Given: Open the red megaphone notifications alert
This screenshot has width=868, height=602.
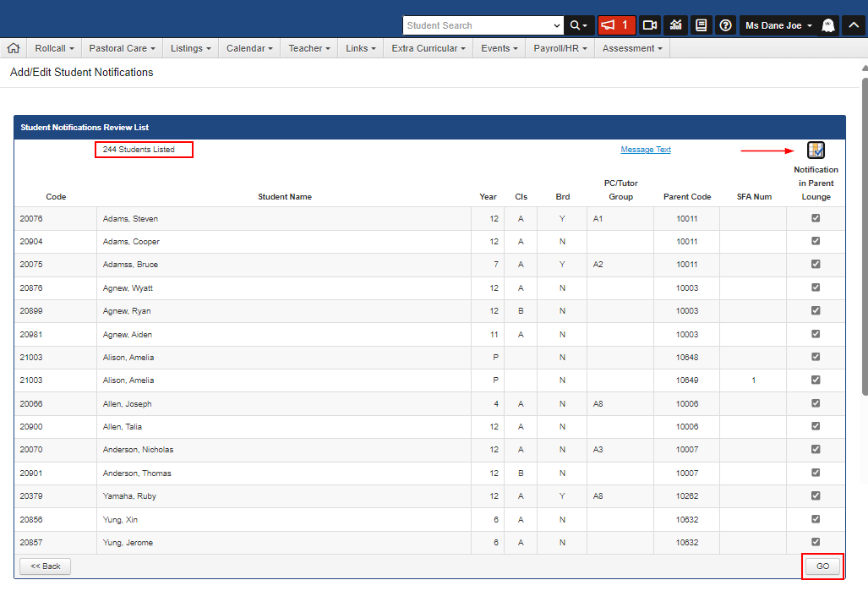Looking at the screenshot, I should [x=616, y=25].
